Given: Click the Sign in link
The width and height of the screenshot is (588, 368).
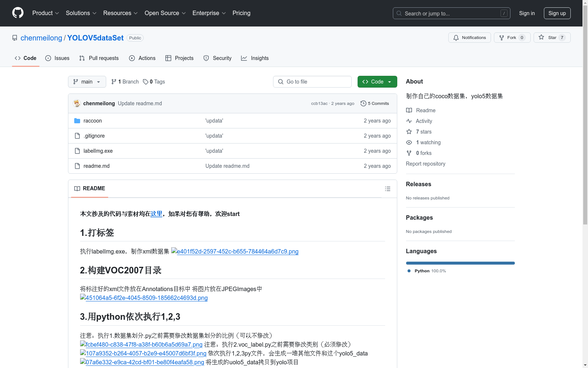Looking at the screenshot, I should [x=527, y=13].
